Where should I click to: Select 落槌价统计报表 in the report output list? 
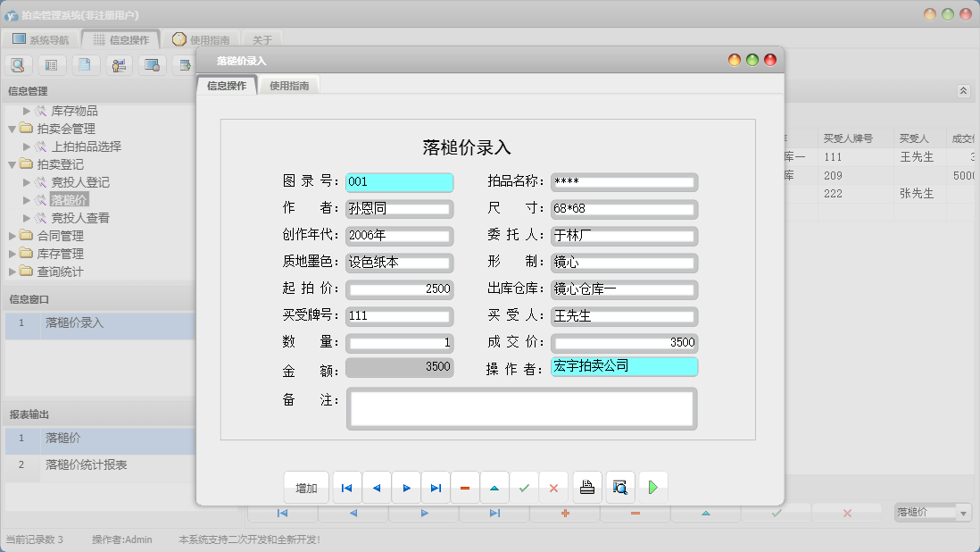coord(85,464)
